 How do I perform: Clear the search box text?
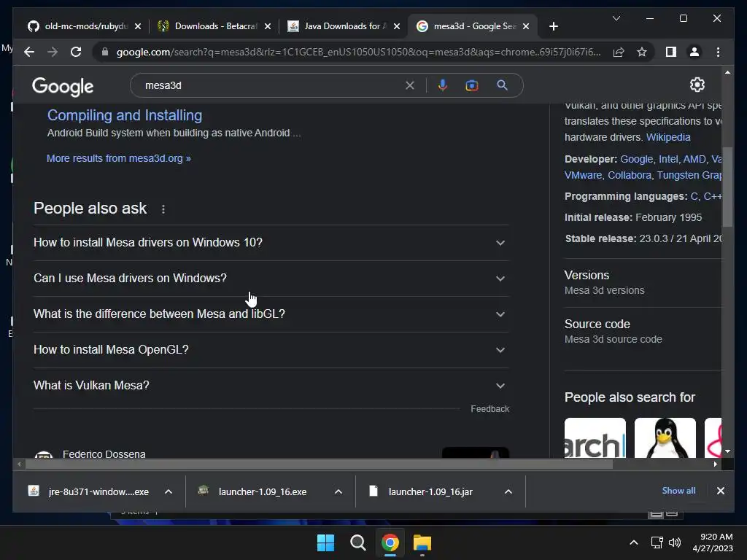(410, 85)
